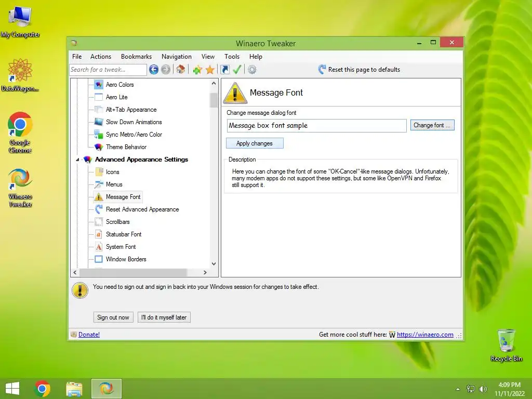
Task: Click the Reset this page icon
Action: click(x=322, y=70)
